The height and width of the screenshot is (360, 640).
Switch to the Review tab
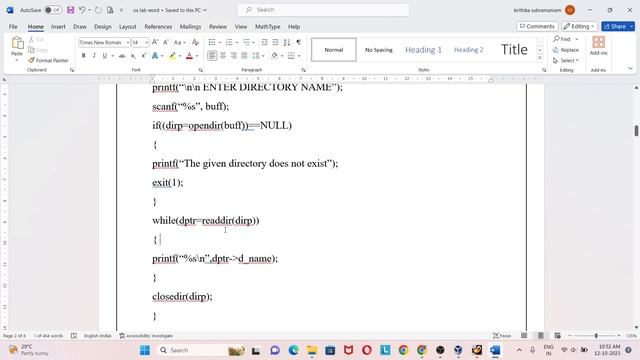[218, 27]
